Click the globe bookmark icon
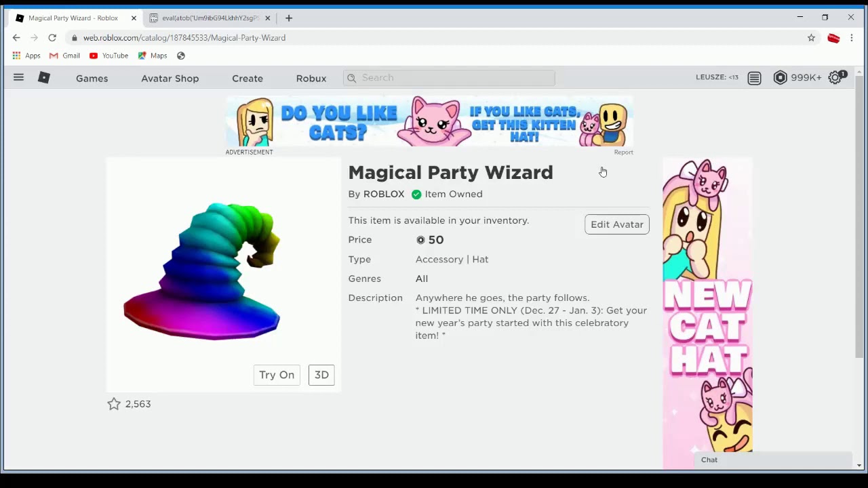 [x=181, y=56]
